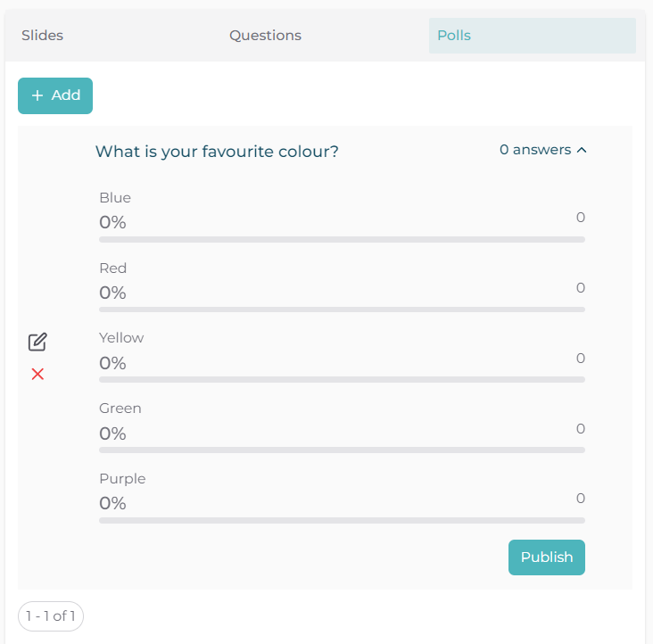The image size is (653, 644).
Task: Click the Yellow answer label
Action: click(x=121, y=338)
